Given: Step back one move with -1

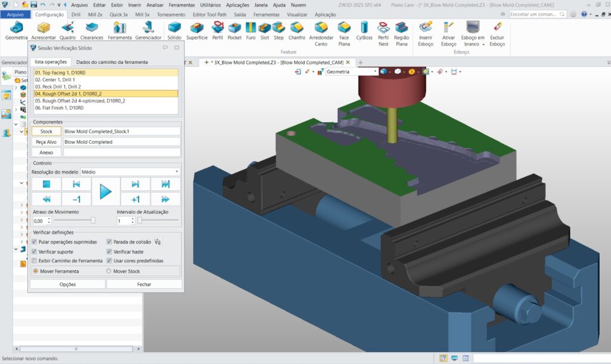Looking at the screenshot, I should coord(76,199).
